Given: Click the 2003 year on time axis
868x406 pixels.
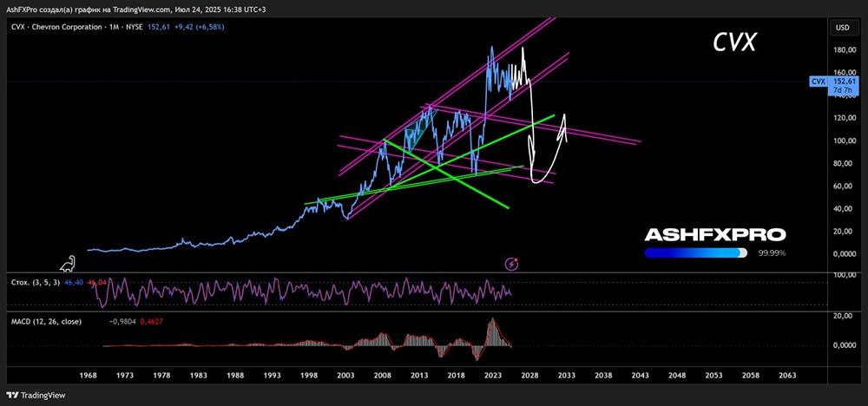Looking at the screenshot, I should point(345,375).
